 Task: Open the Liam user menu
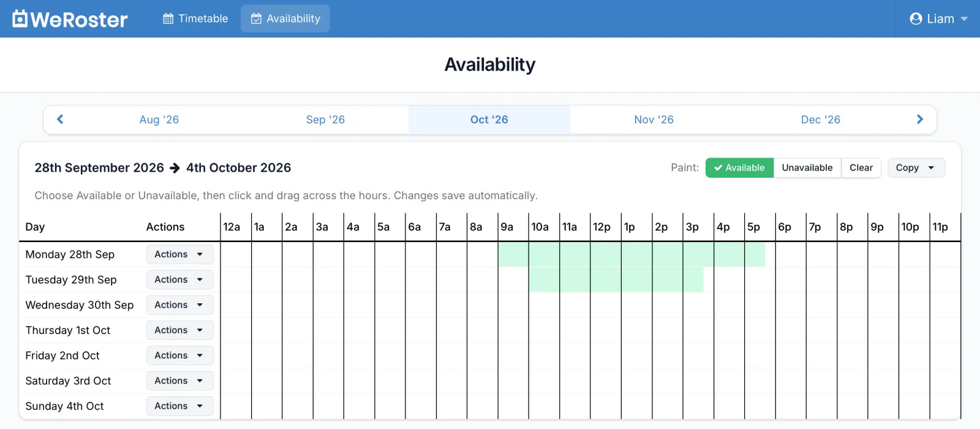point(938,18)
